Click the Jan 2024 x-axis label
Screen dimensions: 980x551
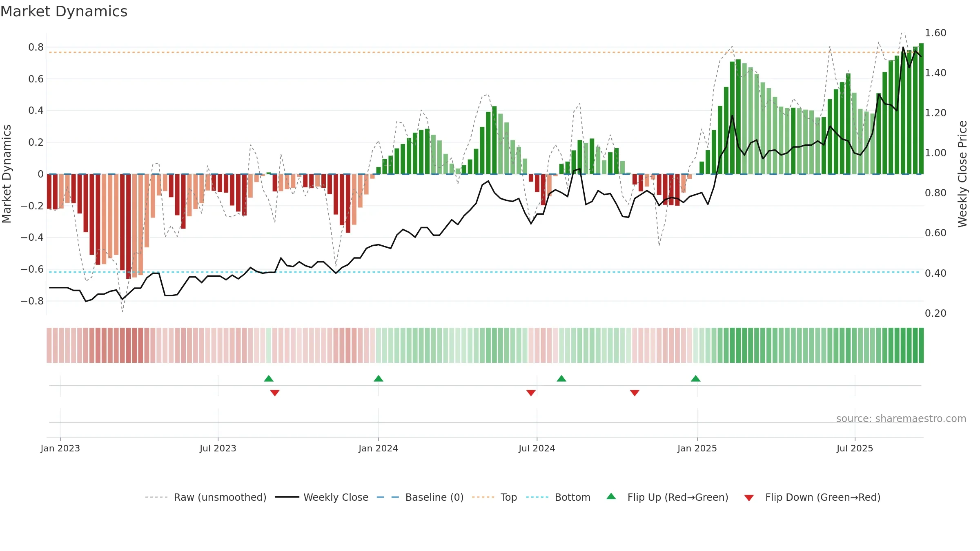[x=379, y=448]
